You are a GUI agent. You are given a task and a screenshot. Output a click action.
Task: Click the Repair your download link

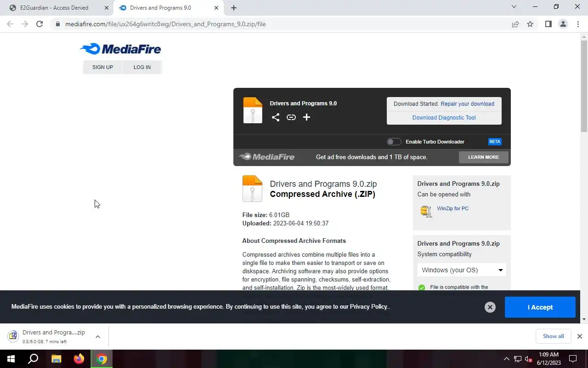pos(468,104)
